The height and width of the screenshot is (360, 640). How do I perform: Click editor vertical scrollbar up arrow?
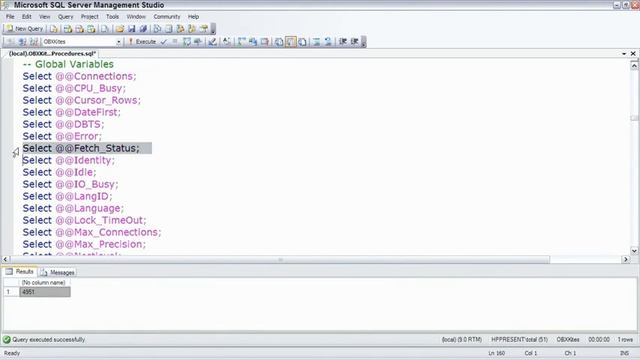634,65
